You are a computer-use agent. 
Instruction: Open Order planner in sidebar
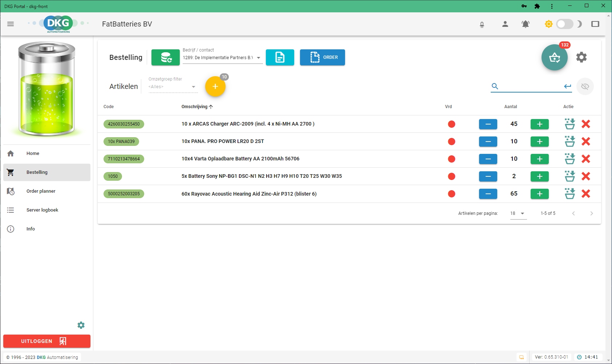click(x=47, y=191)
